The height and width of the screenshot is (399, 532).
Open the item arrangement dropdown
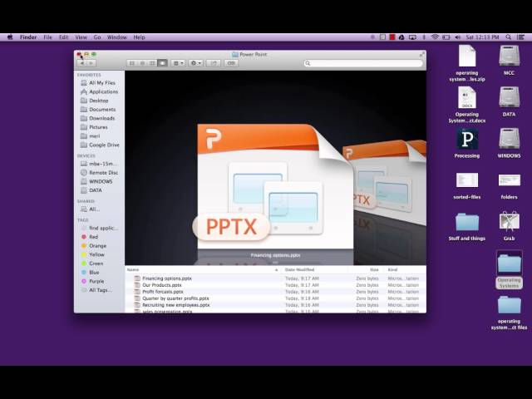coord(178,63)
